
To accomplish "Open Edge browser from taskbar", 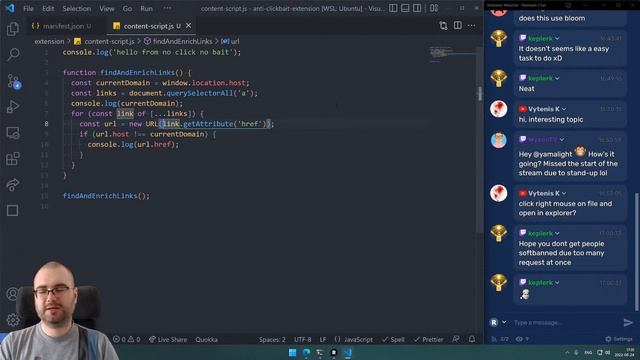I will (x=306, y=353).
